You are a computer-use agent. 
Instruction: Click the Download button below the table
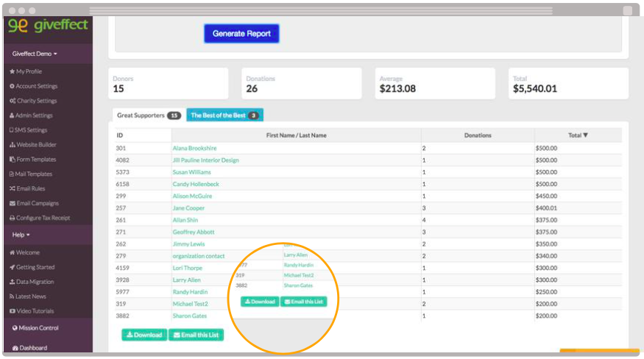(x=144, y=335)
